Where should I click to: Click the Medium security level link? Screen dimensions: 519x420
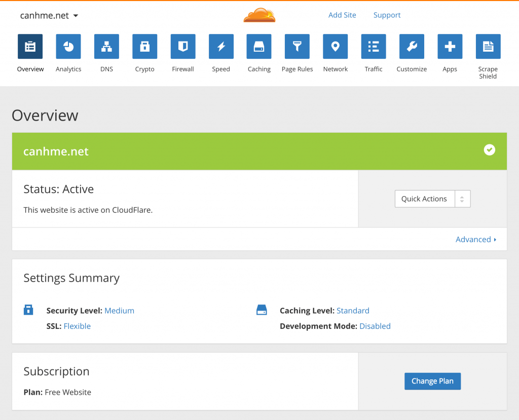pyautogui.click(x=119, y=311)
